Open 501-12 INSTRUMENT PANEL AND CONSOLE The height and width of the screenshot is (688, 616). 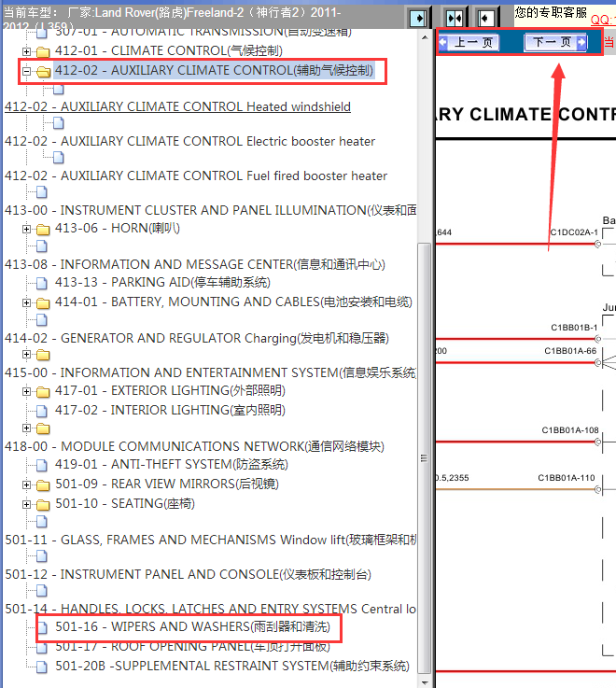coord(189,574)
